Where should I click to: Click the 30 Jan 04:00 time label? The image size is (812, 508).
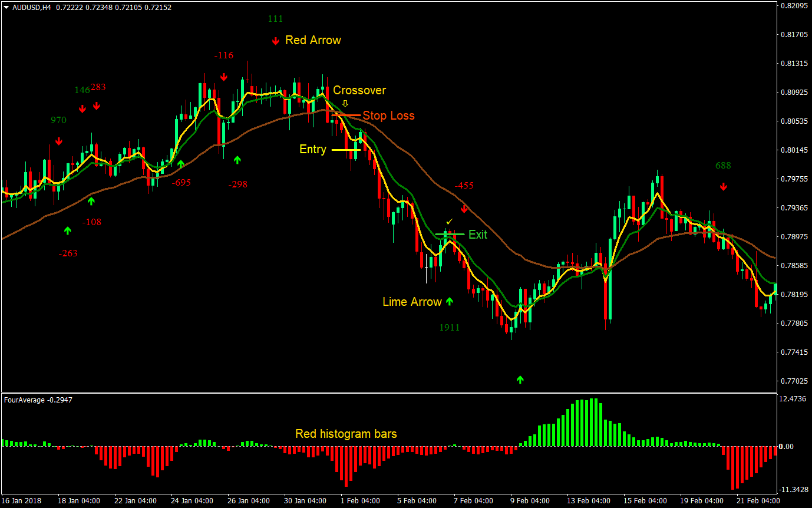(306, 501)
